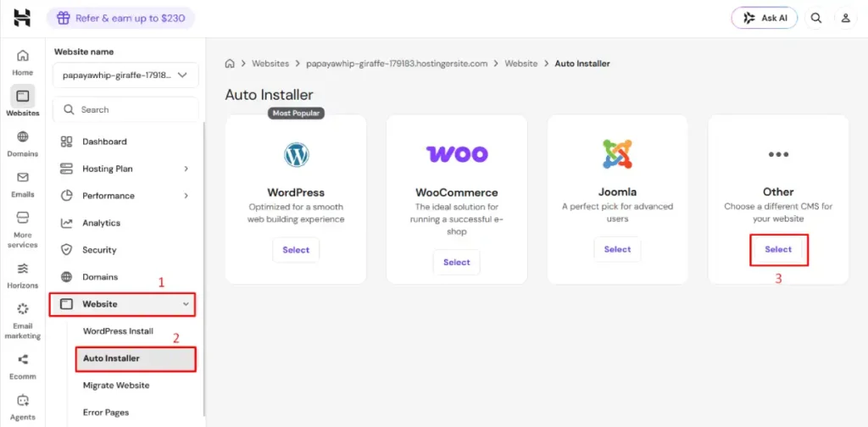This screenshot has width=868, height=427.
Task: Select Auto Installer submenu item
Action: (x=136, y=358)
